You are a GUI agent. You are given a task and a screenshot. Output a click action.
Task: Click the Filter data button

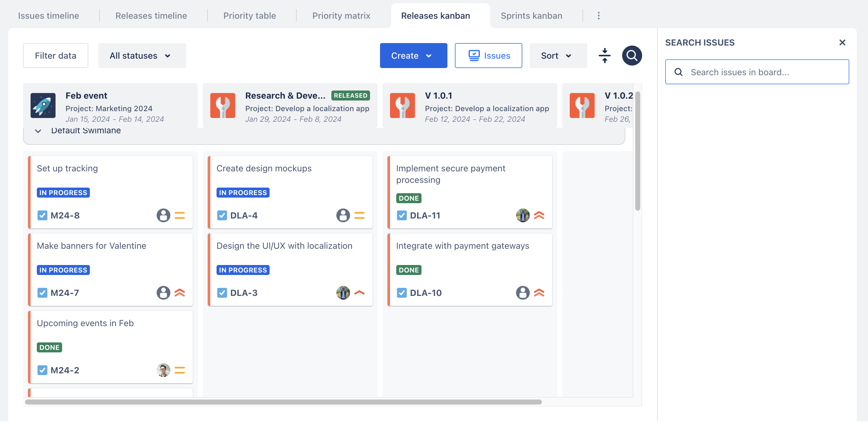[56, 56]
